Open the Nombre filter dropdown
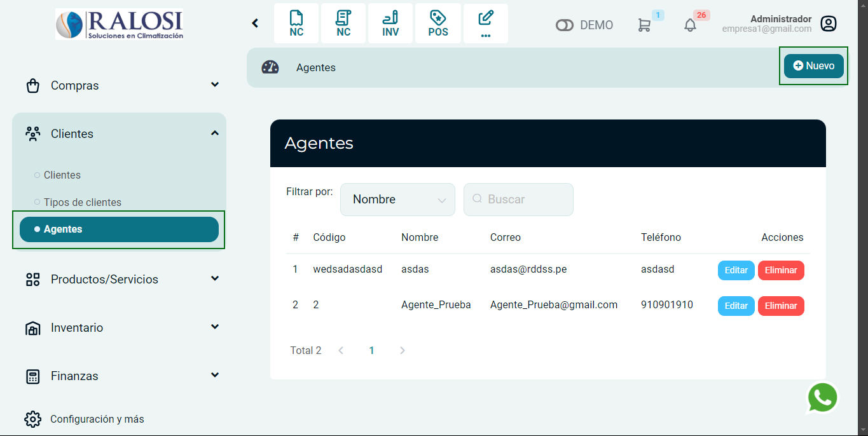This screenshot has height=436, width=868. [397, 199]
